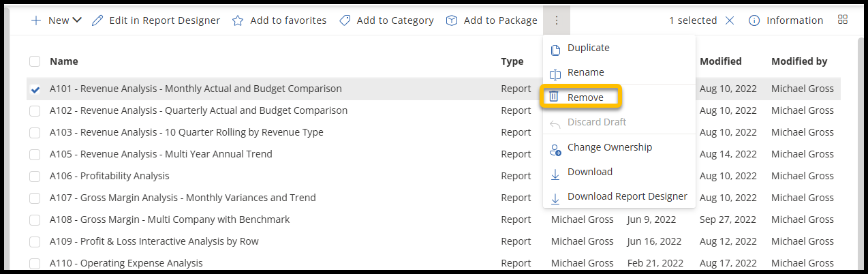Clear selection with the X icon

pos(730,20)
